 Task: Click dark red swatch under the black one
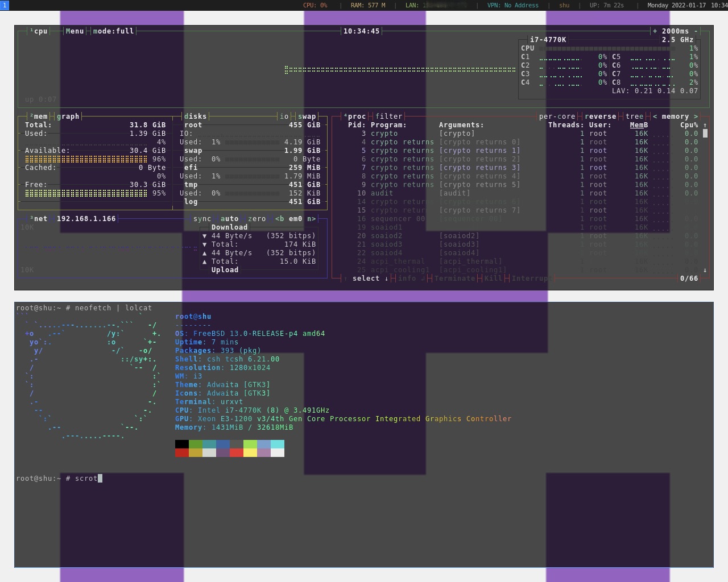[x=182, y=452]
